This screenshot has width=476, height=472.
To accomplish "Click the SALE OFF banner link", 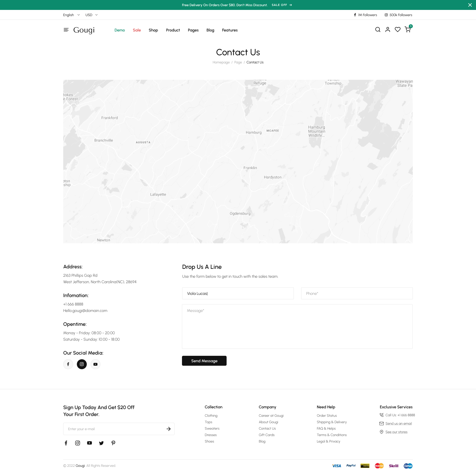I will coord(282,5).
